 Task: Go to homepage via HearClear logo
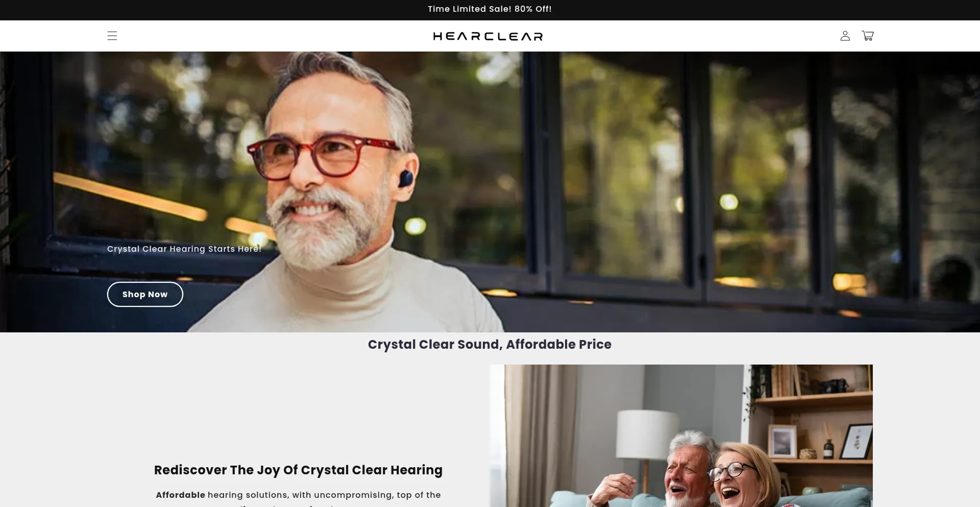[x=488, y=36]
